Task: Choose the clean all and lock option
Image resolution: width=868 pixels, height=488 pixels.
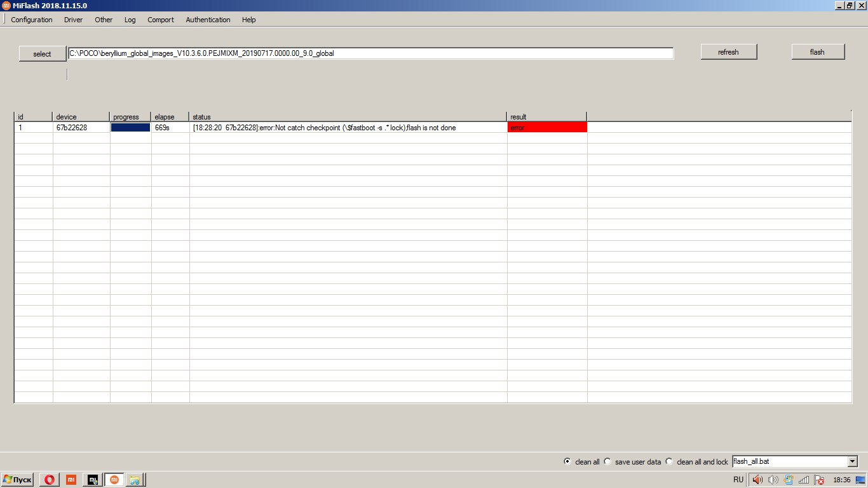Action: (x=669, y=462)
